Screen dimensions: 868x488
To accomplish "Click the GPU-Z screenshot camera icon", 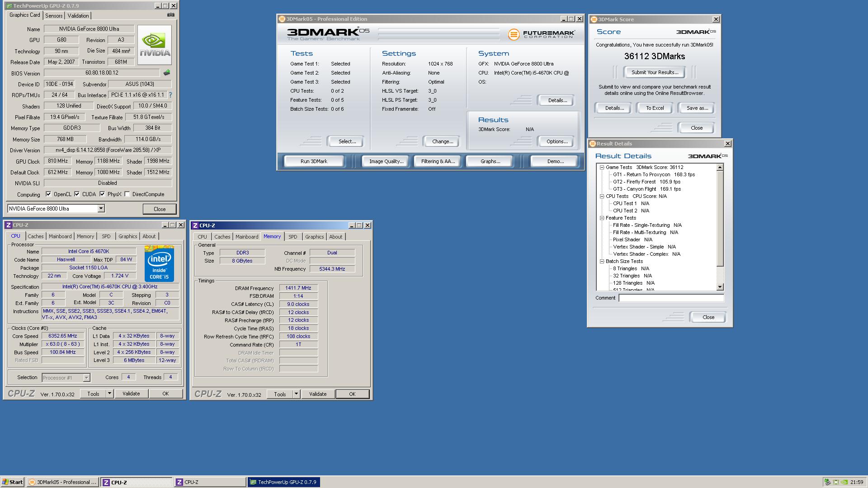I will coord(170,15).
